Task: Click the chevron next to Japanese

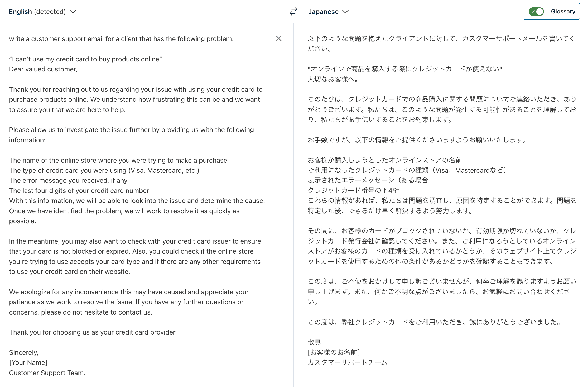Action: point(345,12)
